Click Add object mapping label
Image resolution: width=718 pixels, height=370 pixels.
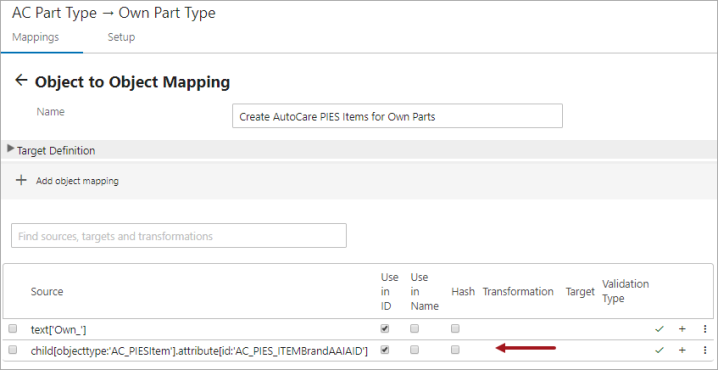[77, 181]
